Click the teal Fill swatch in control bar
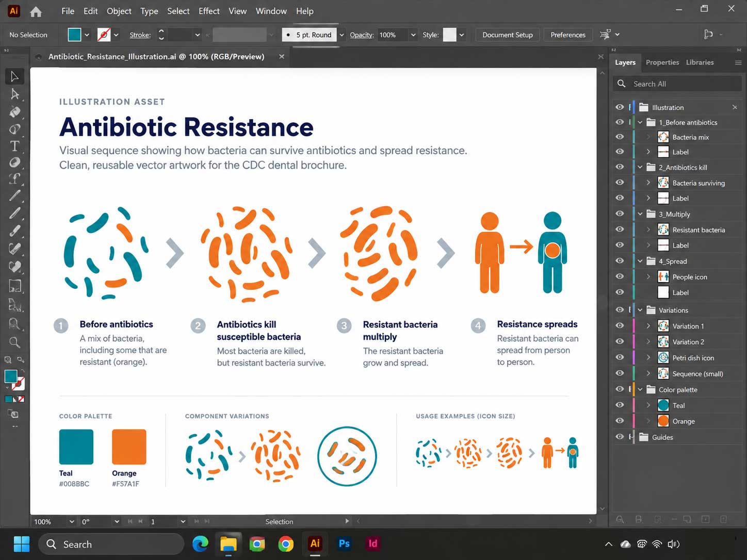The image size is (747, 560). click(74, 35)
